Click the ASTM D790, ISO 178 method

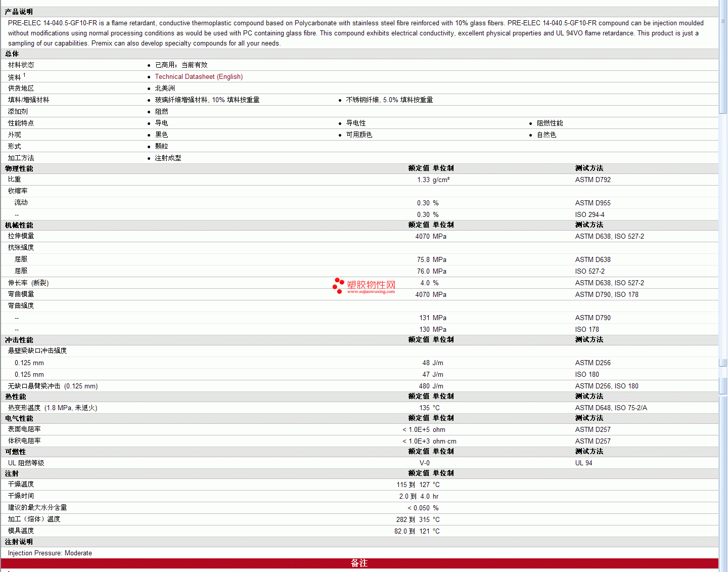607,295
